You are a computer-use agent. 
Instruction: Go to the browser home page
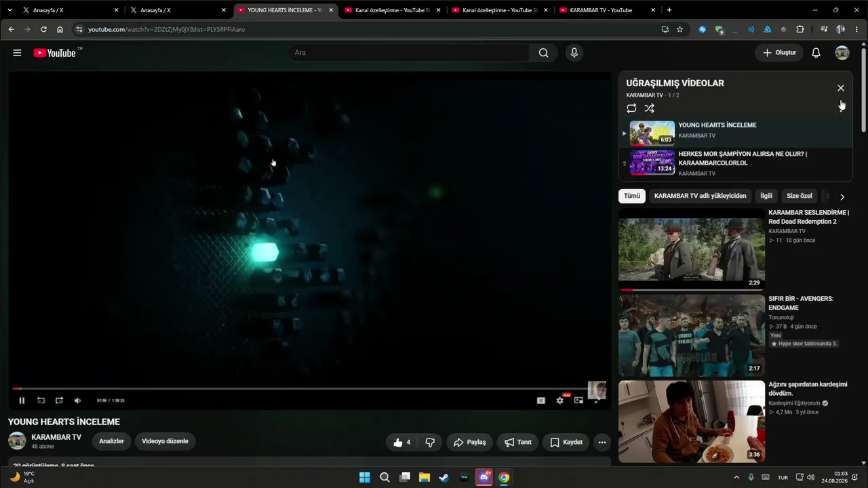point(60,30)
